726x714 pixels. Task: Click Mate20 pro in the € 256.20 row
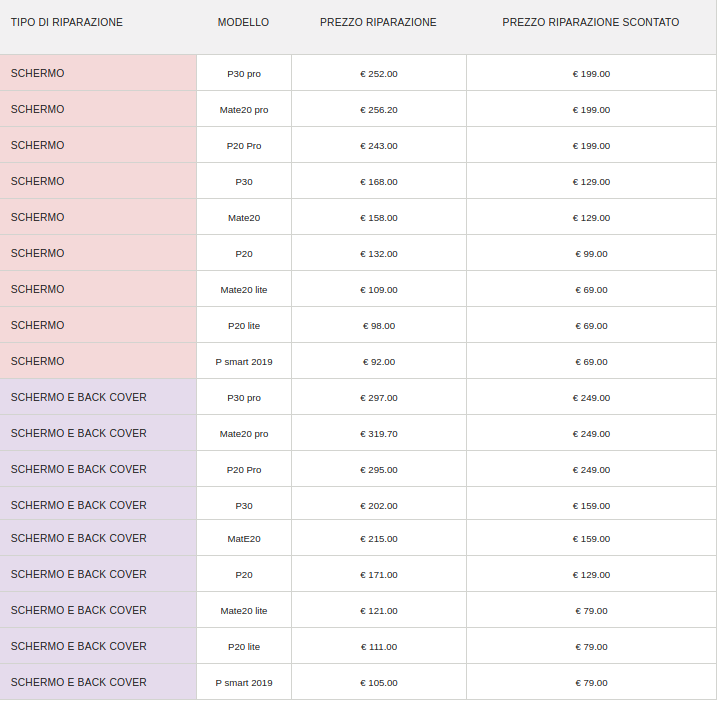coord(244,110)
